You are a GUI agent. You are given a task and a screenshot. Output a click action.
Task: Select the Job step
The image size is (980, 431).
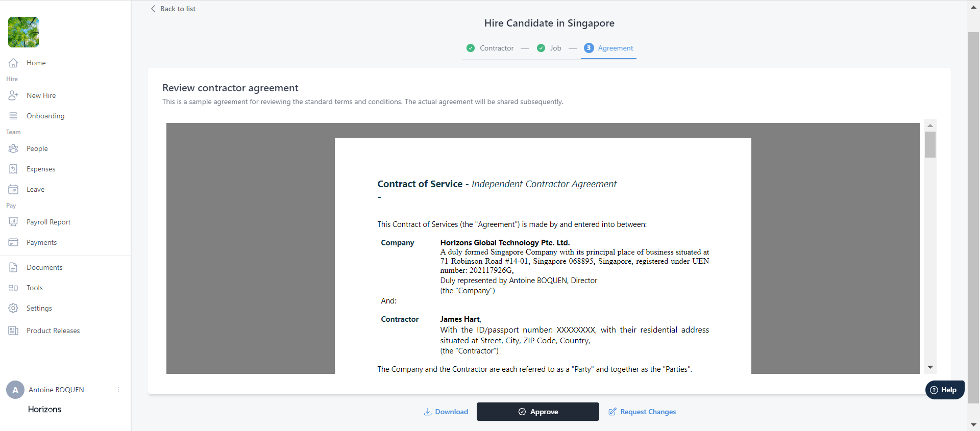pos(549,48)
